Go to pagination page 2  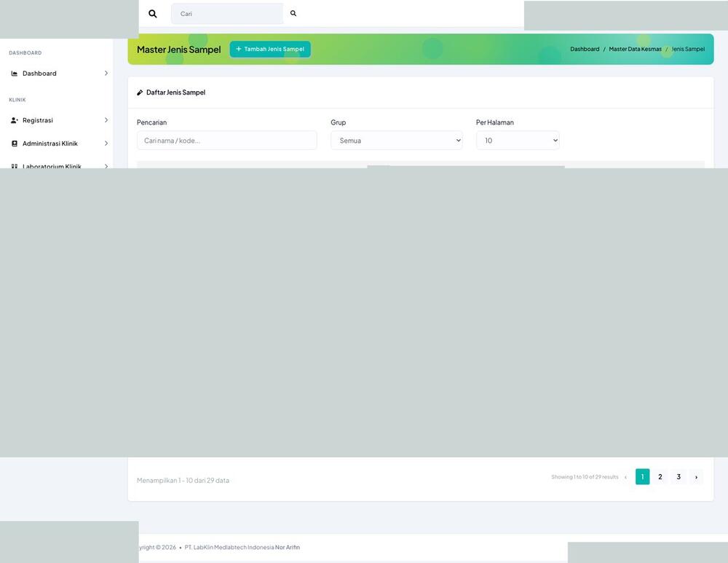[x=660, y=476]
